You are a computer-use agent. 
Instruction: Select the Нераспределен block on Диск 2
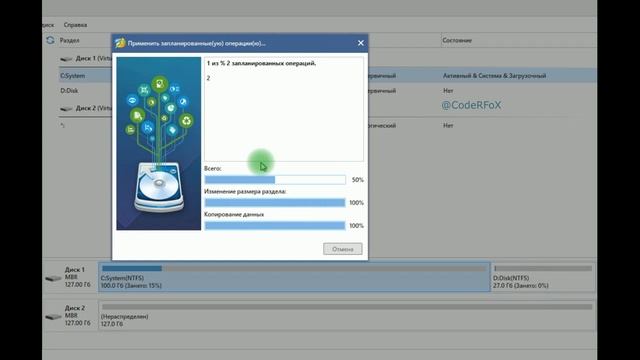pos(347,315)
